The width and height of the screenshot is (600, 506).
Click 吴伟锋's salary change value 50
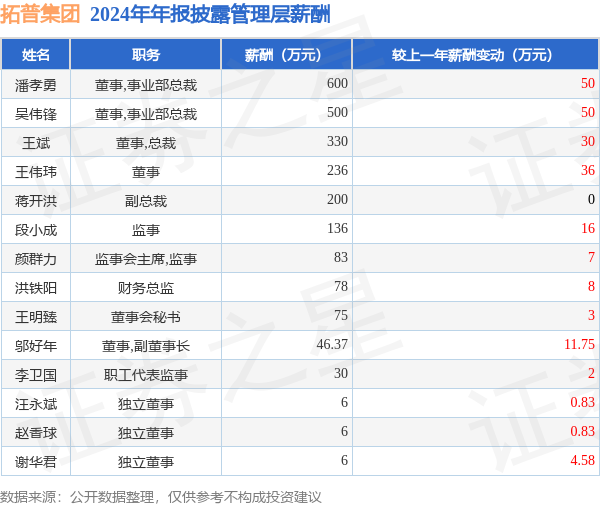point(588,112)
